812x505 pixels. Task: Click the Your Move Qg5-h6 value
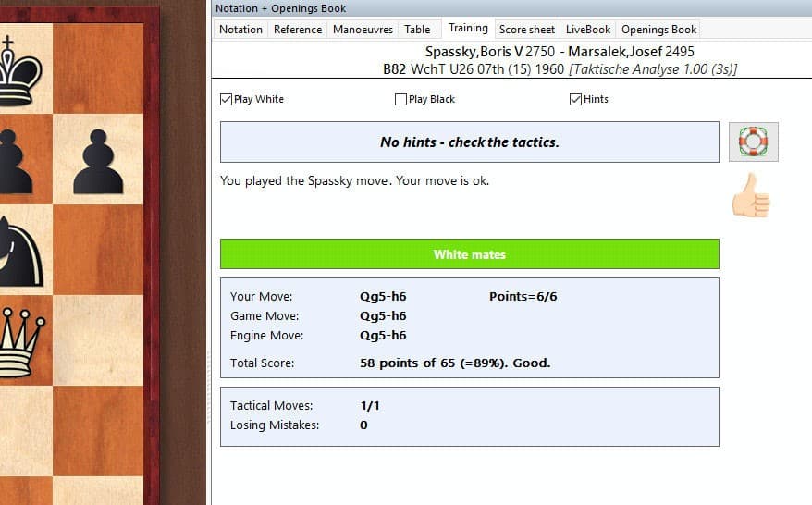(383, 296)
